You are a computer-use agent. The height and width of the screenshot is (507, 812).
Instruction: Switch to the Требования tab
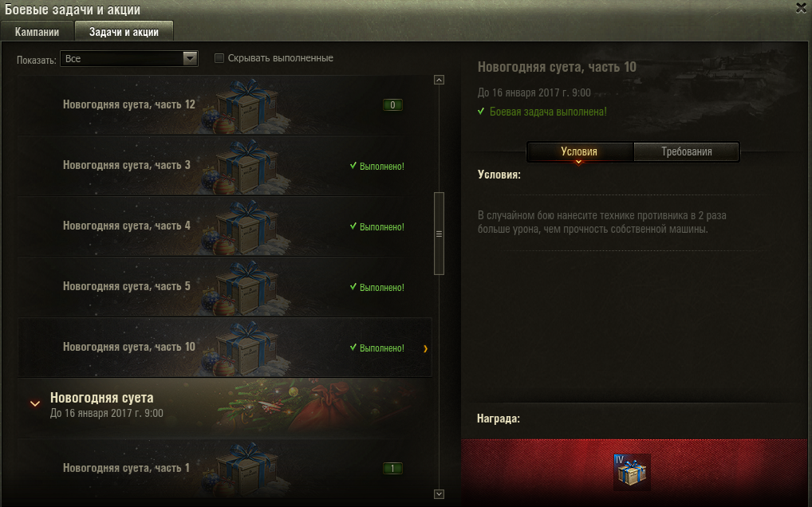tap(686, 151)
